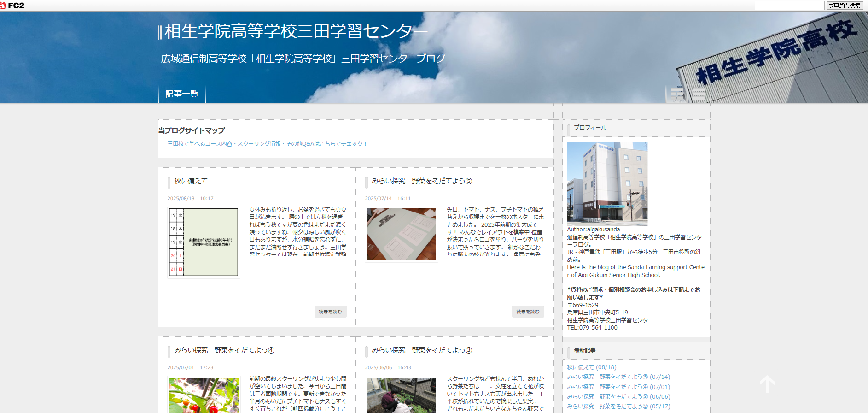
Task: Click the scroll-to-top arrow icon
Action: [x=767, y=384]
